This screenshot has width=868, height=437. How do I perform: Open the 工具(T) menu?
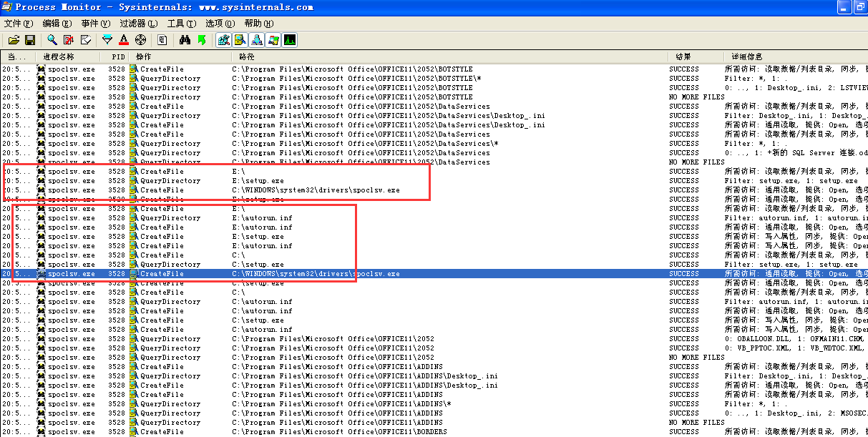(x=181, y=24)
